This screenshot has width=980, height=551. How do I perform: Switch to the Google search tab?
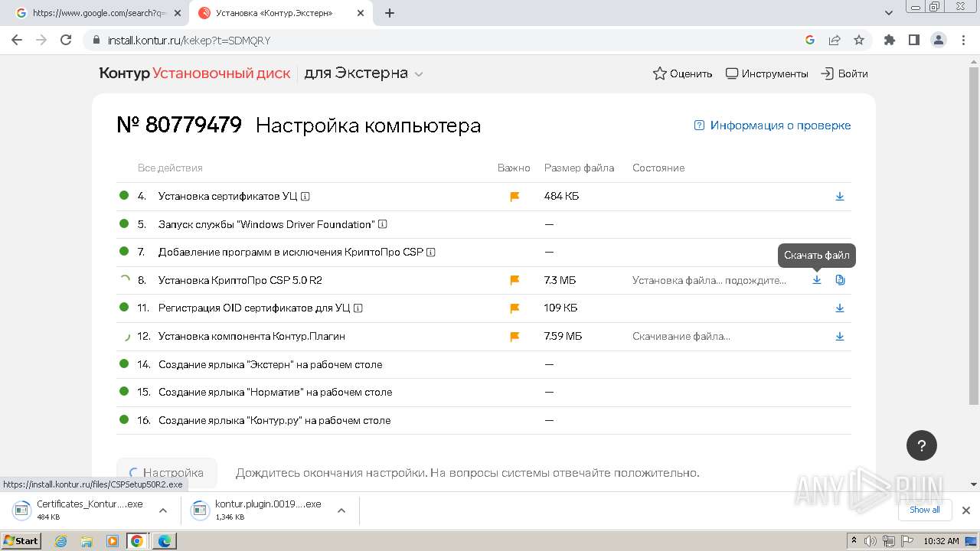(x=100, y=13)
